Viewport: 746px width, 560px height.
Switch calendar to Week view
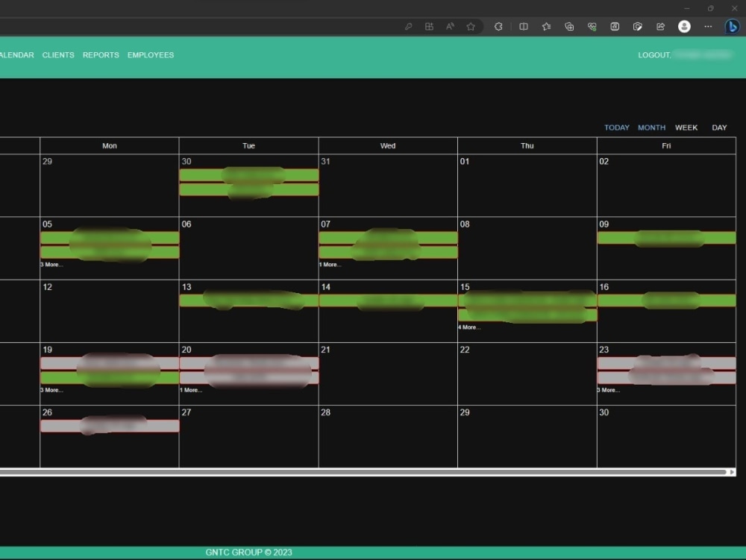point(686,128)
